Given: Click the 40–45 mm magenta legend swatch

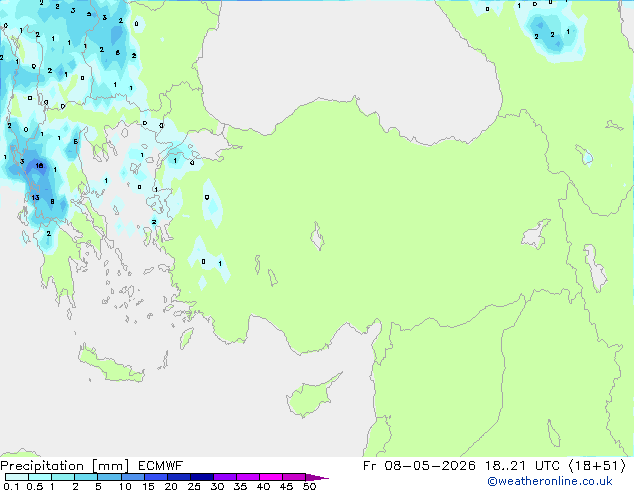Looking at the screenshot, I should [x=271, y=477].
